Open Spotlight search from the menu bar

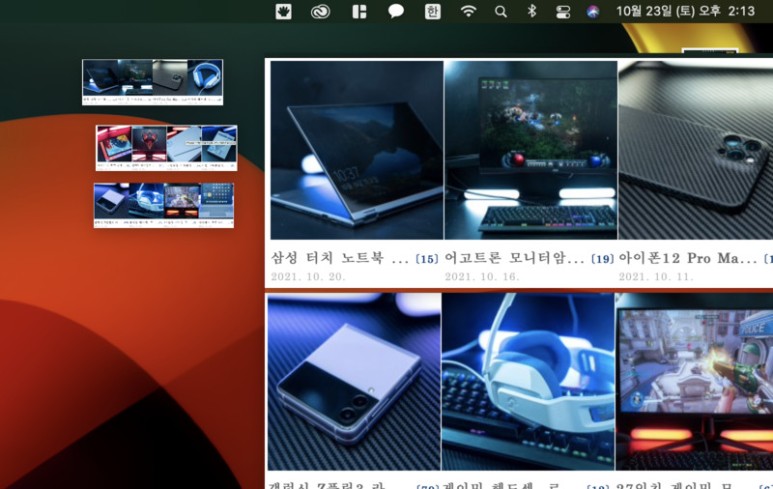pos(501,11)
